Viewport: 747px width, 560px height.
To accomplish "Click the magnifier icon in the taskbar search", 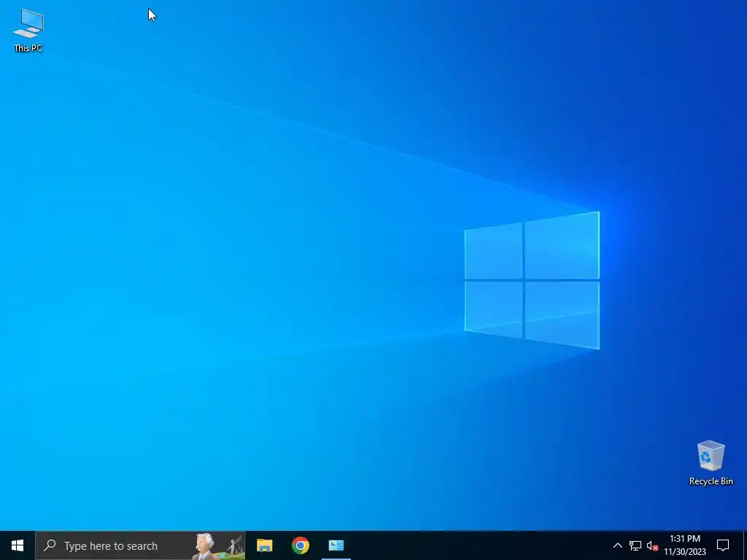I will (x=50, y=545).
